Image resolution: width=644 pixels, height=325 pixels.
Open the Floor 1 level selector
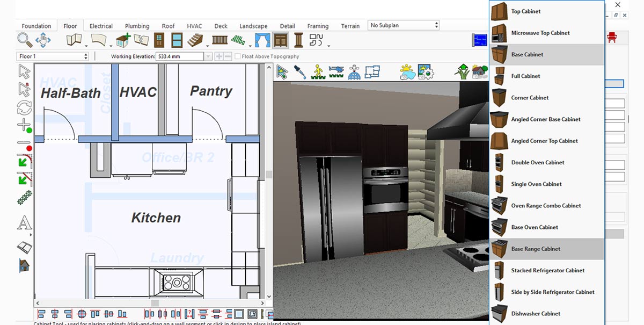53,56
